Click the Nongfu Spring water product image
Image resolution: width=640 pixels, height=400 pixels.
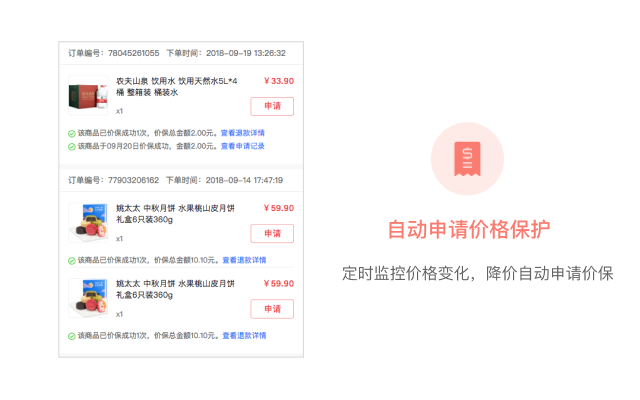click(88, 96)
